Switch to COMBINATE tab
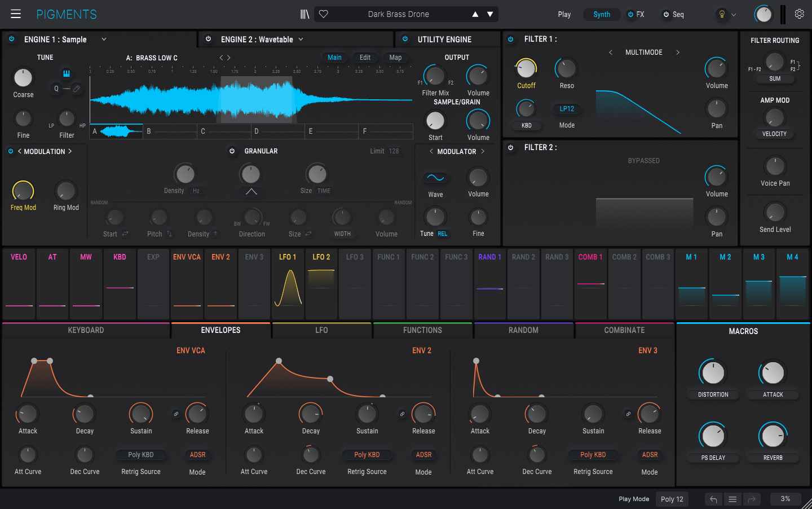Image resolution: width=812 pixels, height=509 pixels. [624, 330]
